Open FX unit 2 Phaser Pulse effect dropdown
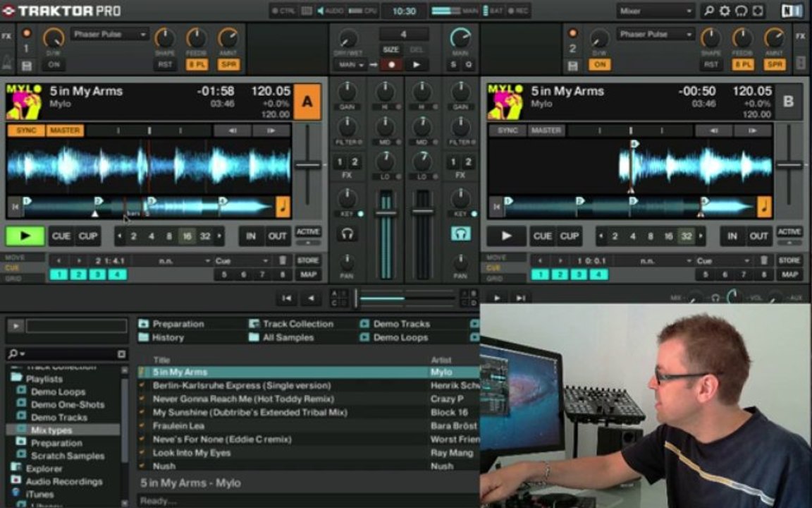This screenshot has height=508, width=812. pos(656,35)
